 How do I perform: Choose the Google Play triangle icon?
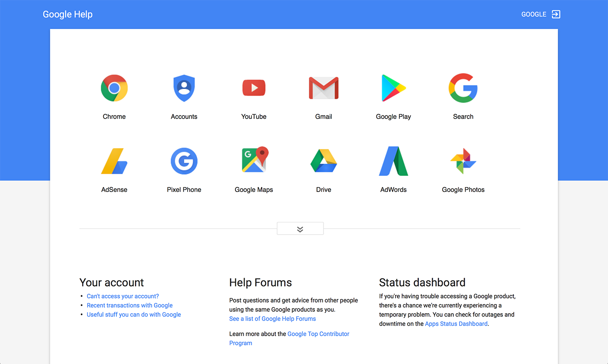point(393,88)
